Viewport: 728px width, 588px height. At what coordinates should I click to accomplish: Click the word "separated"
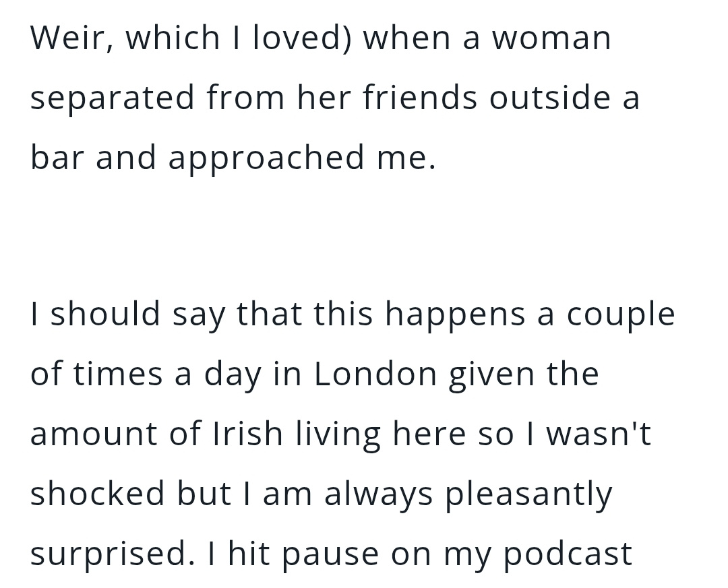(x=113, y=98)
